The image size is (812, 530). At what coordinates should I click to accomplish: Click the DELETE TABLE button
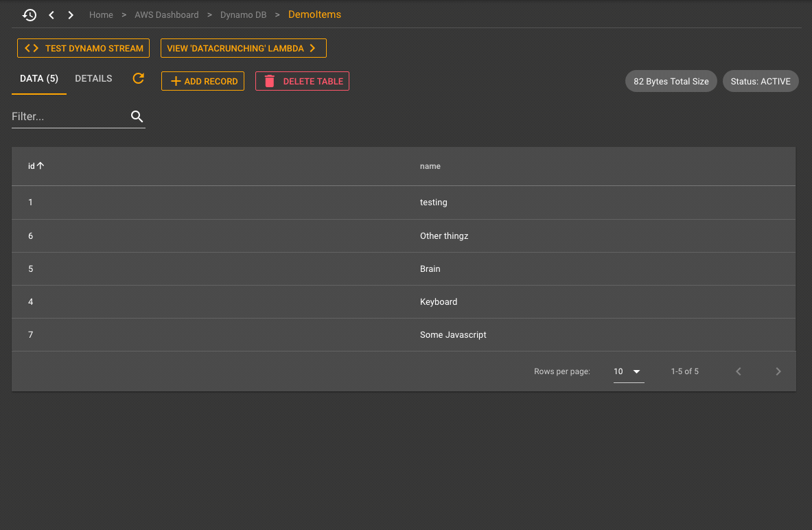click(x=303, y=81)
